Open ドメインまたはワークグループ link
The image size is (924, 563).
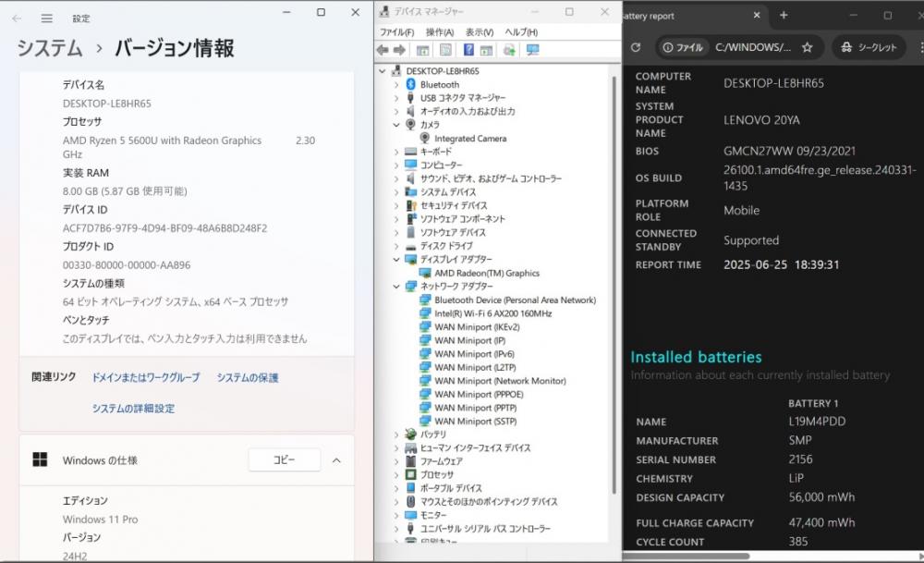pos(146,377)
